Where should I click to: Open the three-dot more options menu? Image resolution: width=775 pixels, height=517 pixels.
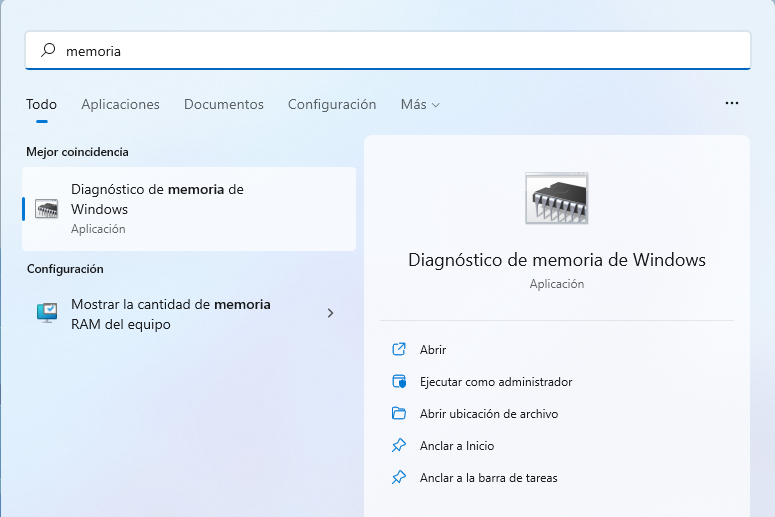coord(732,104)
